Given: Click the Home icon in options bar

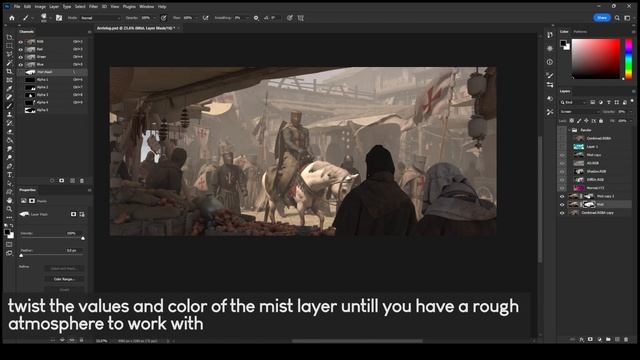Looking at the screenshot, I should click(x=12, y=18).
